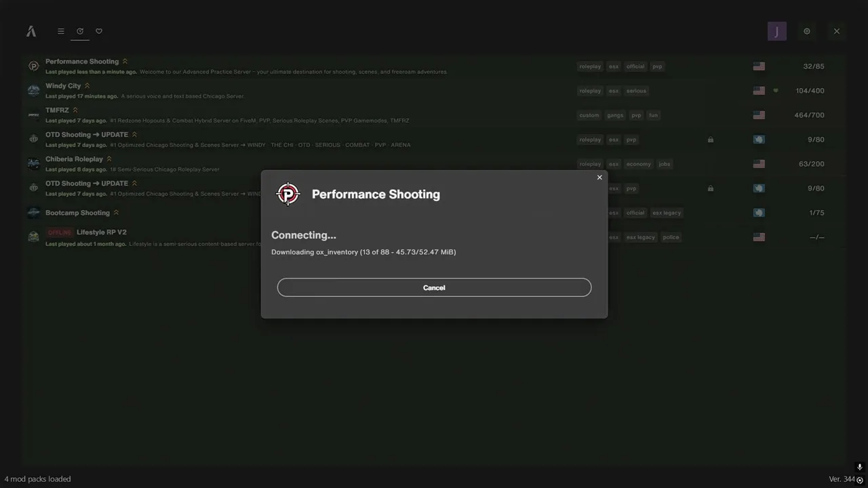Open the server list menu icon

click(x=61, y=31)
